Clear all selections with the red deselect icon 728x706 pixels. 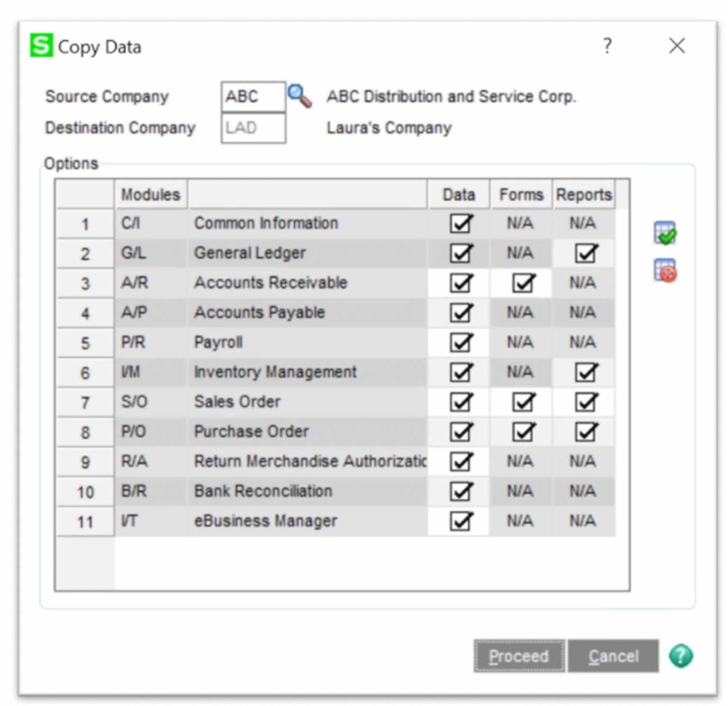point(664,270)
